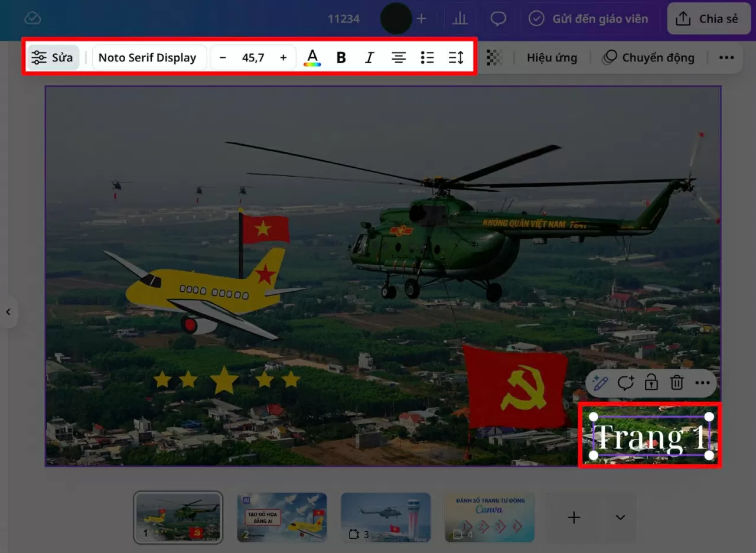
Task: Open the toolbar overflow menu
Action: click(x=726, y=57)
